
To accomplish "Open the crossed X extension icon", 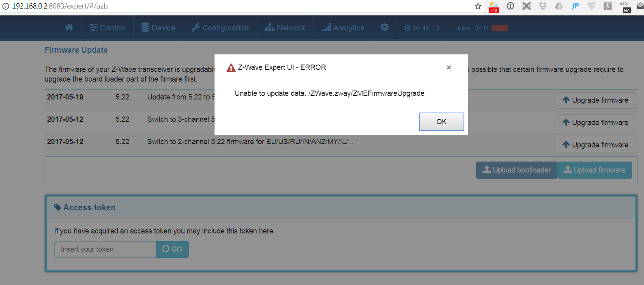I will (x=526, y=6).
